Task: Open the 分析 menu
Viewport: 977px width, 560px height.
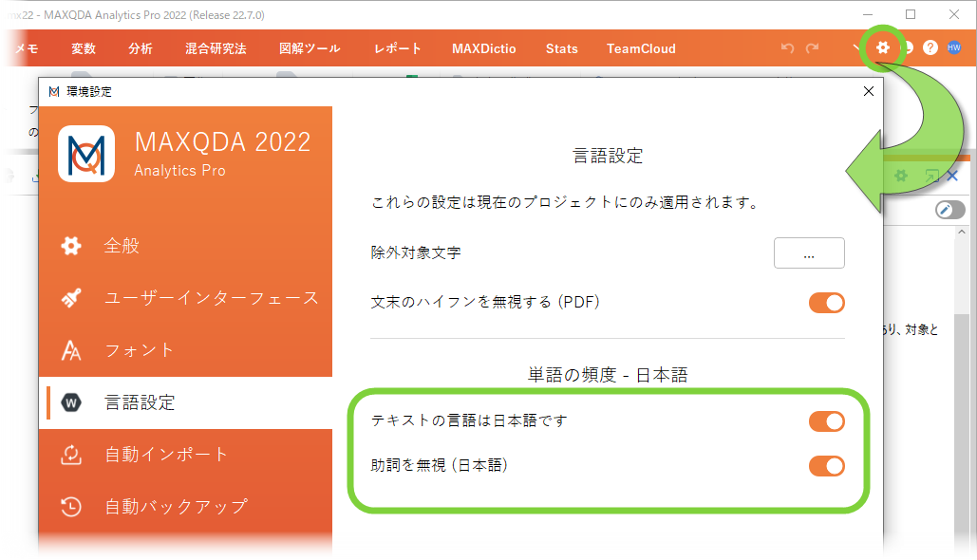Action: (x=141, y=48)
